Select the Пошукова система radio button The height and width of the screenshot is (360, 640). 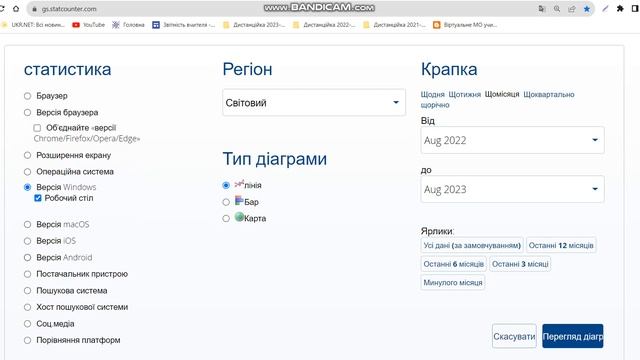point(27,291)
